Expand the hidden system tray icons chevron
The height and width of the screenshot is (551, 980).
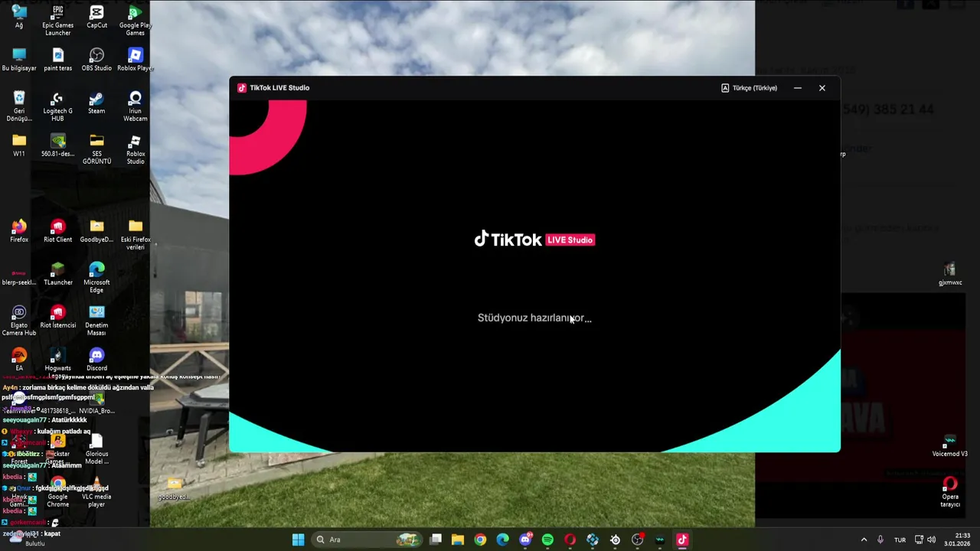pos(864,540)
